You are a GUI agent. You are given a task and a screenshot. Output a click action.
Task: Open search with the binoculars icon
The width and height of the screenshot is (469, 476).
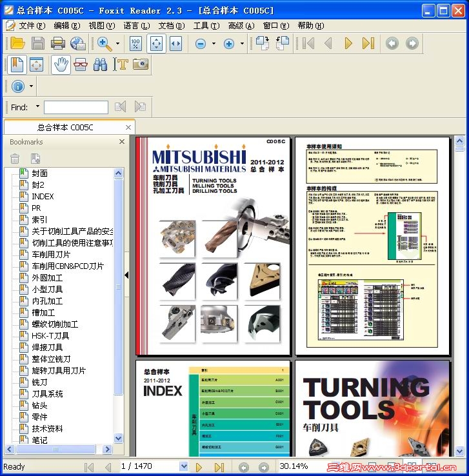coord(101,64)
